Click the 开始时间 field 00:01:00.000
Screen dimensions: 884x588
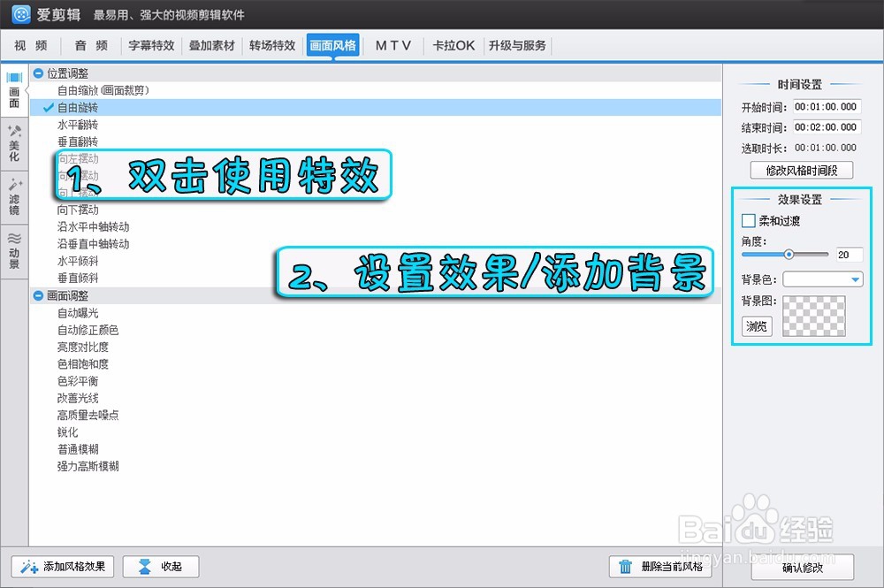826,107
